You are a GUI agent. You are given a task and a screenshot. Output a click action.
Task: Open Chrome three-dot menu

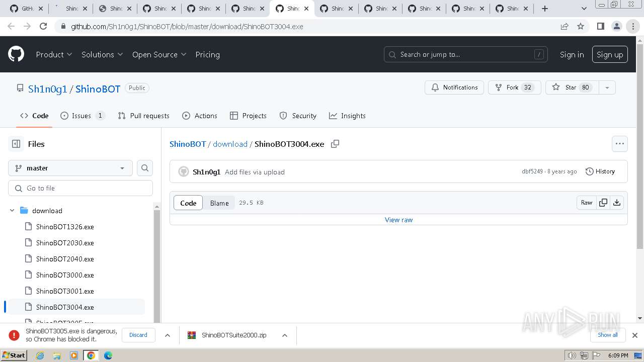point(633,27)
